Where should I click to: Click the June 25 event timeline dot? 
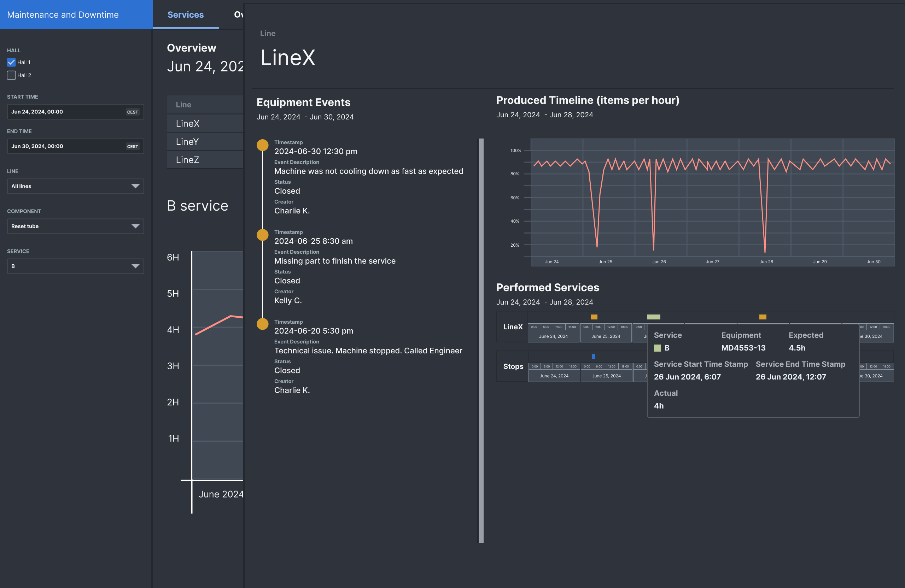[x=262, y=235]
